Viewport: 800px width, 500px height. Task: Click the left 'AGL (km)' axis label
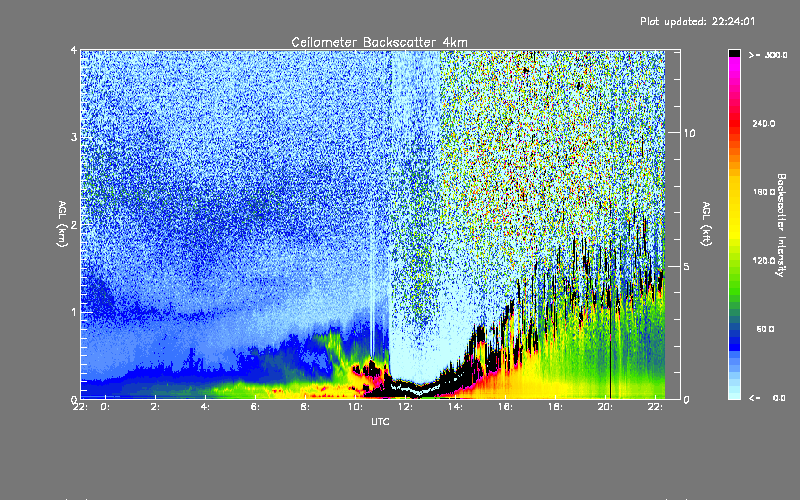[62, 224]
